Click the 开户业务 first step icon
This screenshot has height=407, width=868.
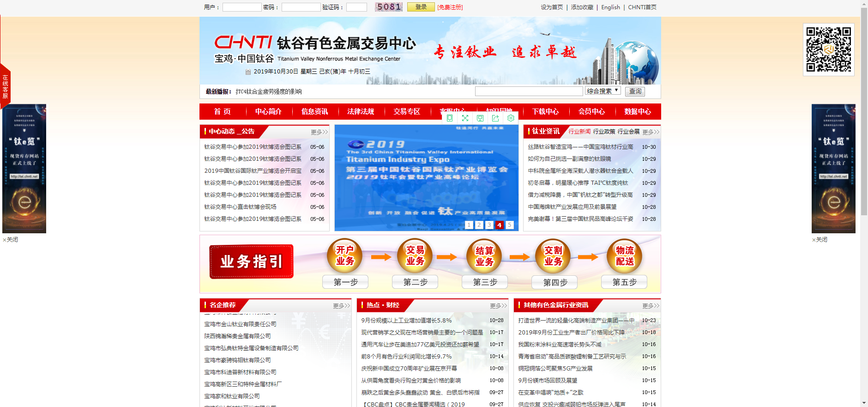[344, 255]
